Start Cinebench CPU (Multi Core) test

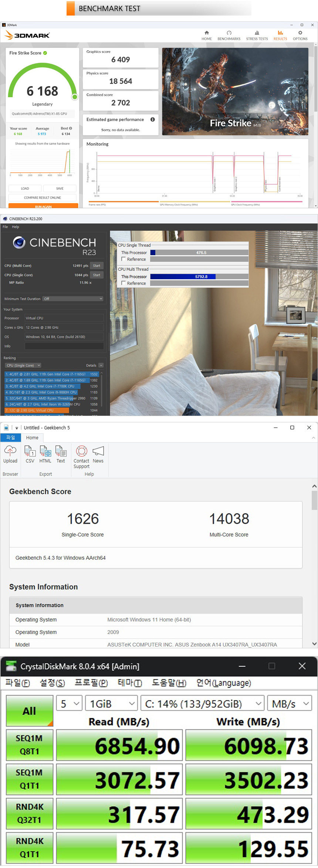tap(97, 266)
